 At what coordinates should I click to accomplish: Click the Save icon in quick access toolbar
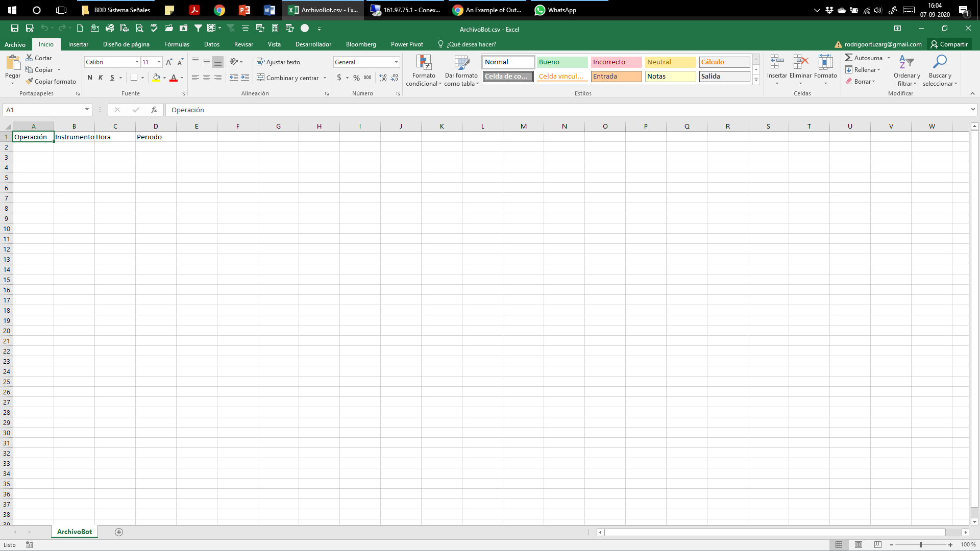pyautogui.click(x=15, y=29)
